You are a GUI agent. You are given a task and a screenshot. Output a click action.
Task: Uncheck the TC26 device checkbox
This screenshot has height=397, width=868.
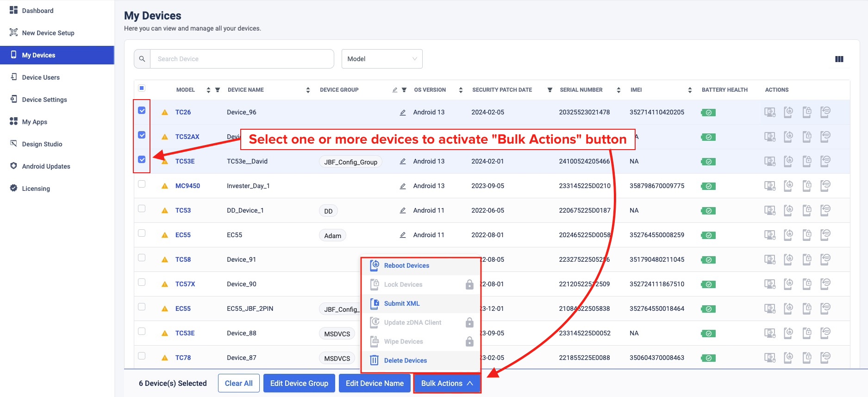(142, 111)
